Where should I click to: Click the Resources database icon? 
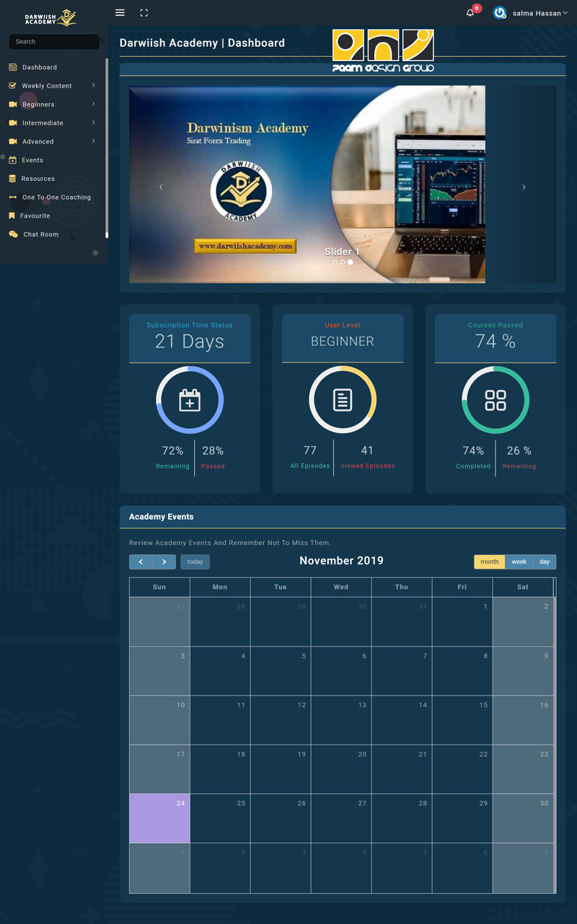pos(13,178)
